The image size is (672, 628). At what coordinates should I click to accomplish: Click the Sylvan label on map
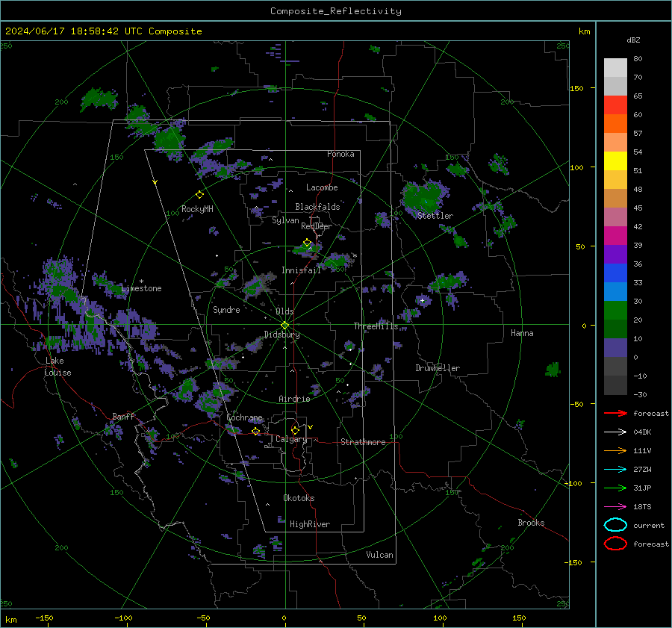pos(285,220)
